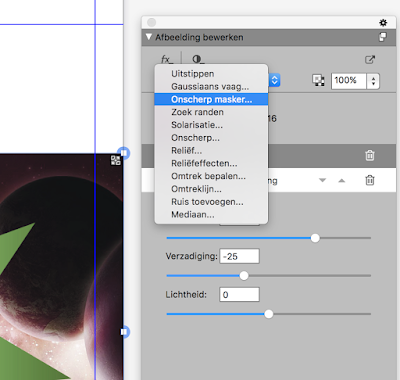400x380 pixels.
Task: Click the fx filters icon
Action: (x=167, y=59)
